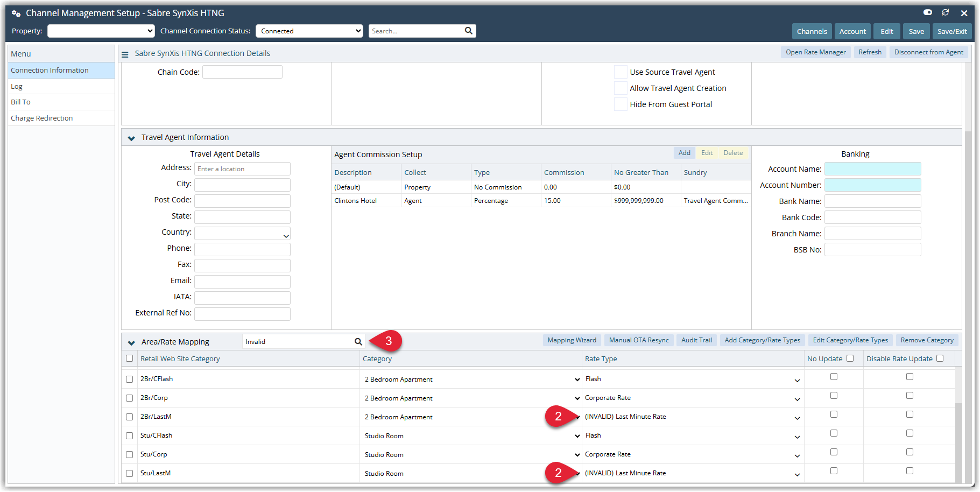Click the Bank Name field

[x=872, y=201]
